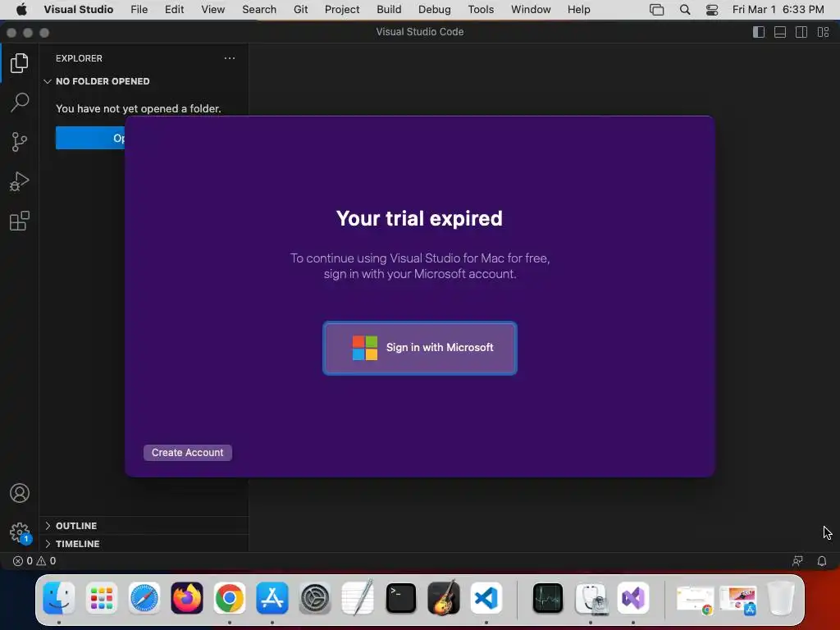Show errors and warnings in status bar

click(x=34, y=561)
